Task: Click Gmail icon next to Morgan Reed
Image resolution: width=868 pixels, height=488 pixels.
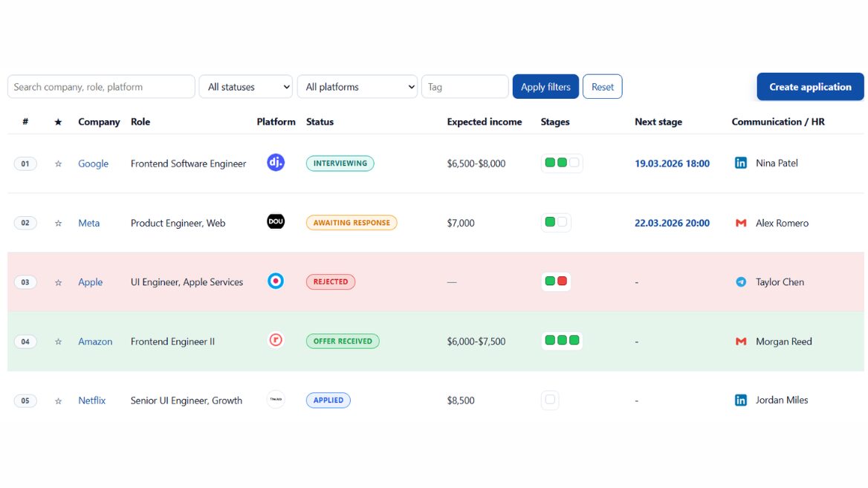Action: (x=741, y=342)
